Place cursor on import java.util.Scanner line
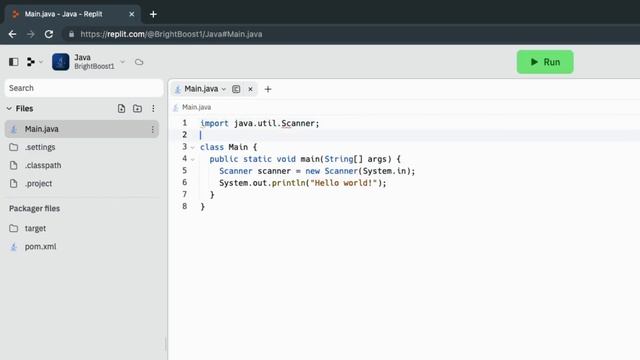 tap(260, 123)
